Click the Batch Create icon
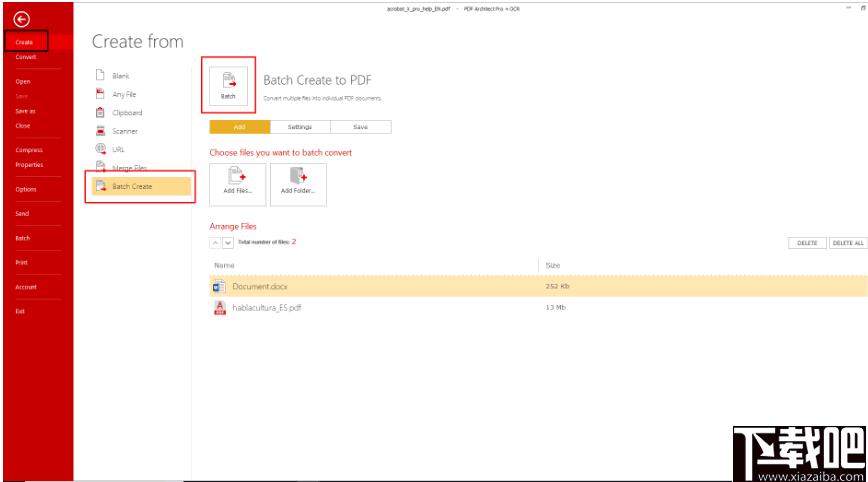 (100, 186)
